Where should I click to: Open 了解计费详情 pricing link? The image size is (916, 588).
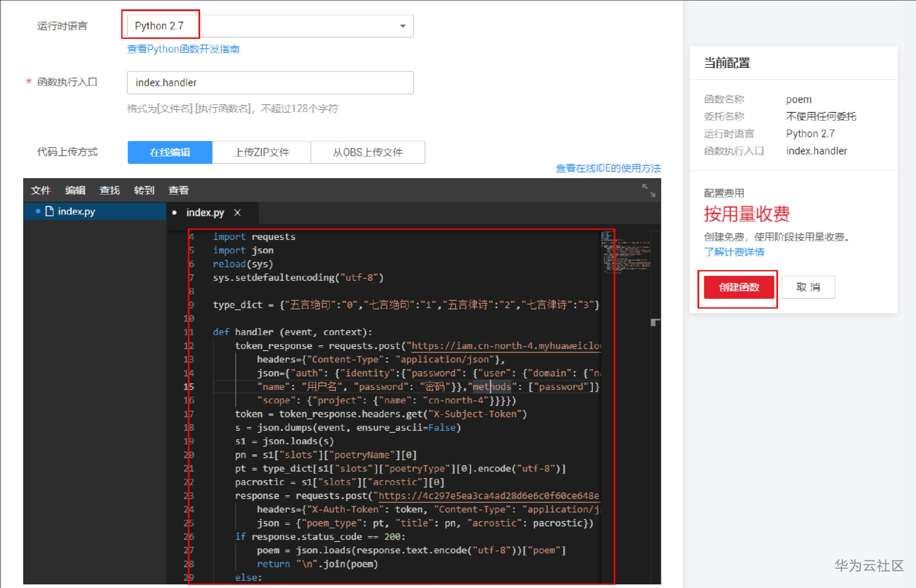734,252
